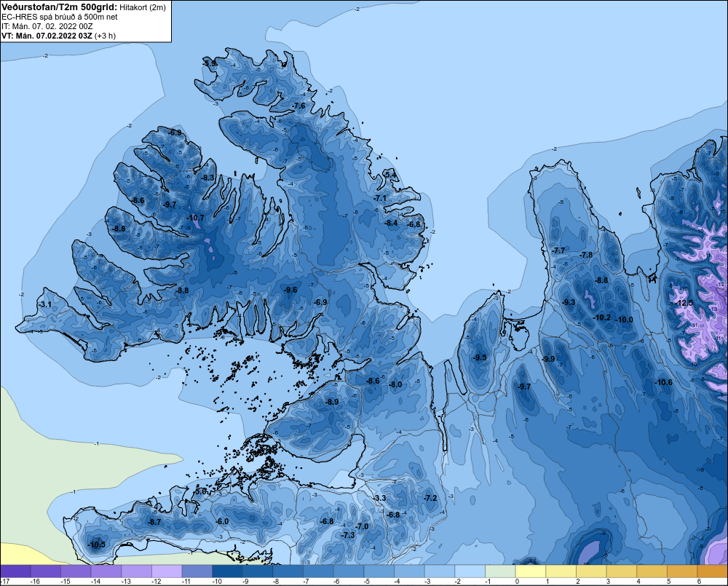This screenshot has width=728, height=586.
Task: Click the -8.4 temperature label
Action: [x=391, y=223]
